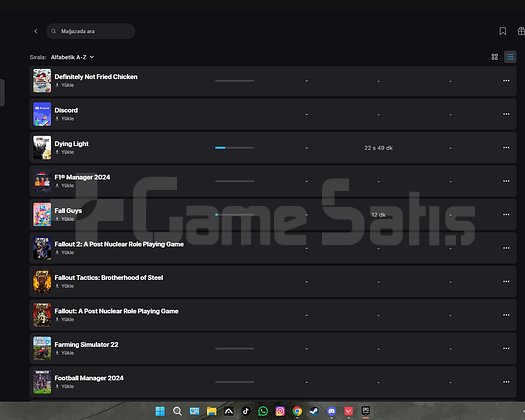The width and height of the screenshot is (525, 420).
Task: Open File Explorer from taskbar
Action: [x=211, y=411]
